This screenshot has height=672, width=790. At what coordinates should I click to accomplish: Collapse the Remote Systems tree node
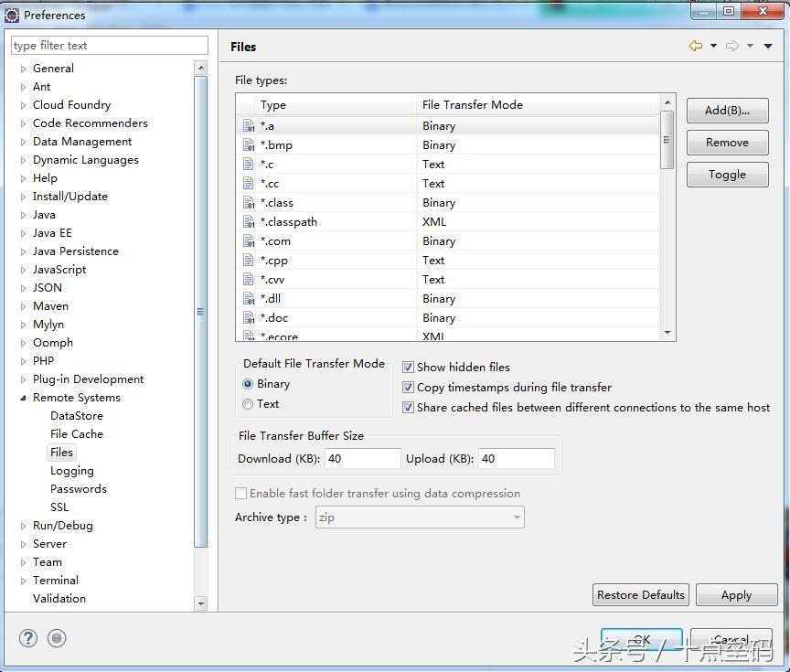pos(24,398)
